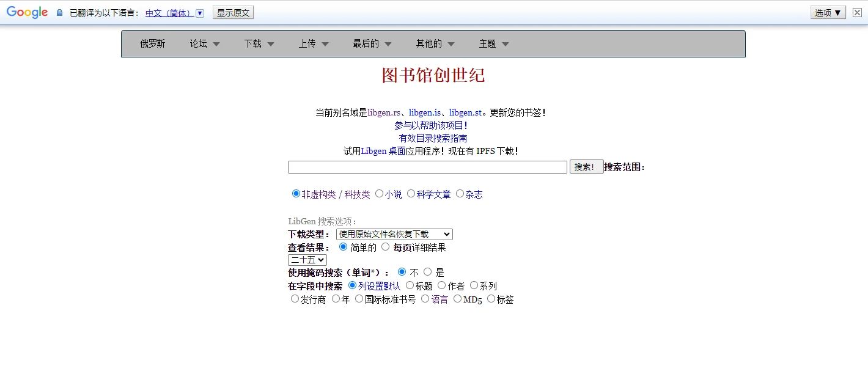Expand the language dropdown arrow next to 中文（简体）
Image resolution: width=868 pixels, height=385 pixels.
199,13
